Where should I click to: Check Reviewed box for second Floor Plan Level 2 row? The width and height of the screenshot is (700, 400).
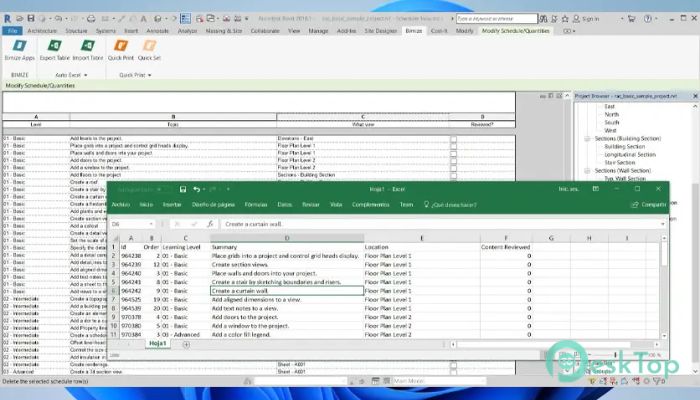pyautogui.click(x=454, y=168)
